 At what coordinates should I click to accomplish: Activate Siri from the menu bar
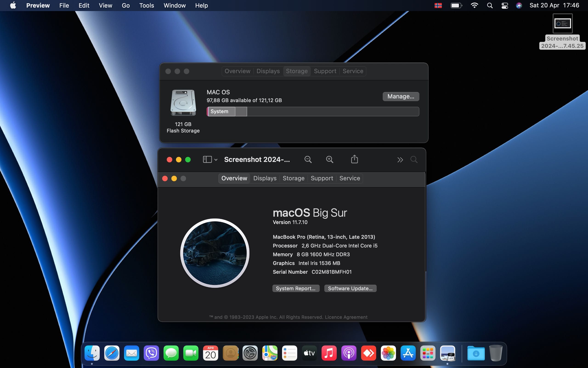pyautogui.click(x=519, y=5)
